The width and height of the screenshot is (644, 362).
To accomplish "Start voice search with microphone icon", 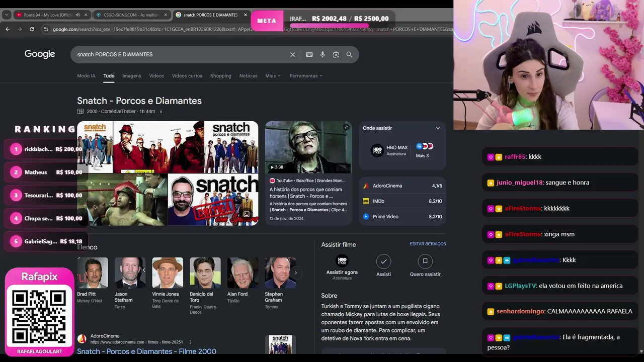I will 323,55.
